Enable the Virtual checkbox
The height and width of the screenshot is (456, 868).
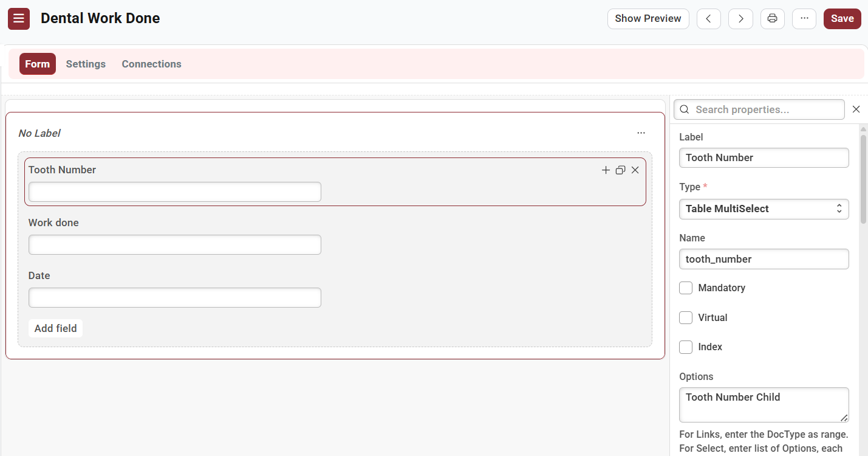(x=686, y=317)
